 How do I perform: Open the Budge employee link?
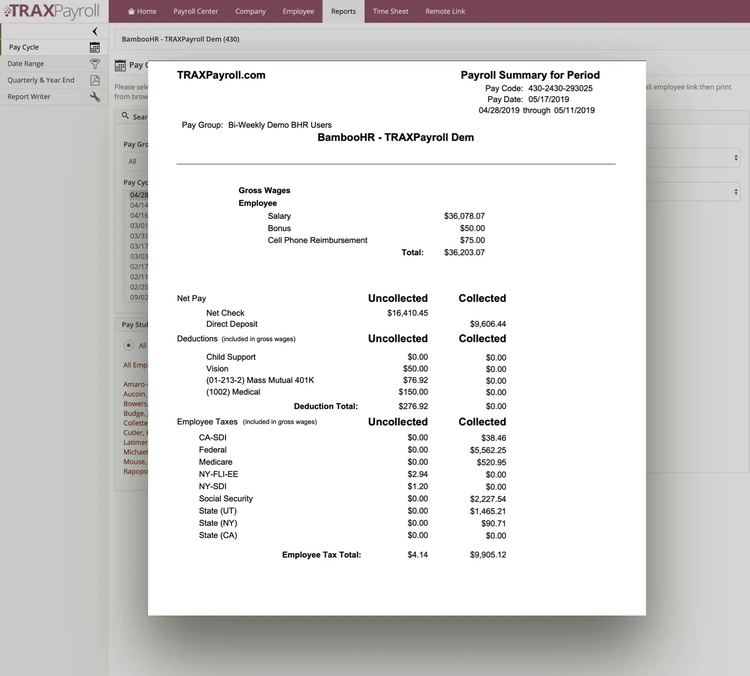135,413
